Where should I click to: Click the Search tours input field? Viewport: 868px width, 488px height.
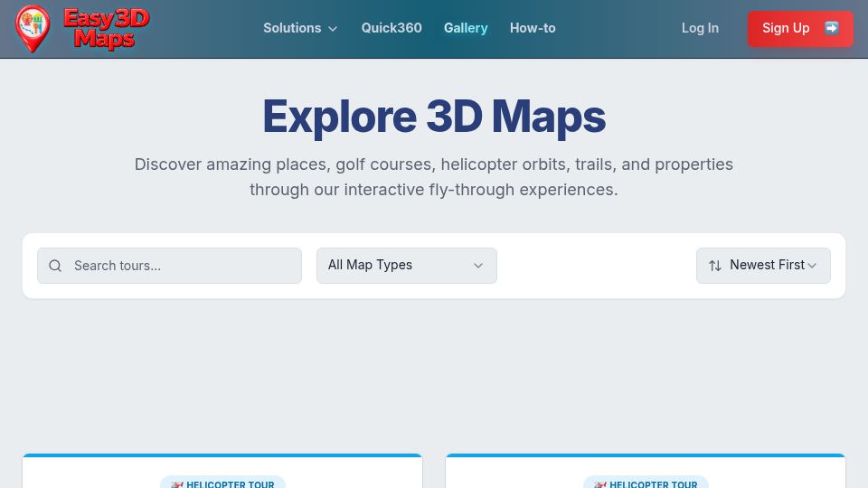[169, 266]
